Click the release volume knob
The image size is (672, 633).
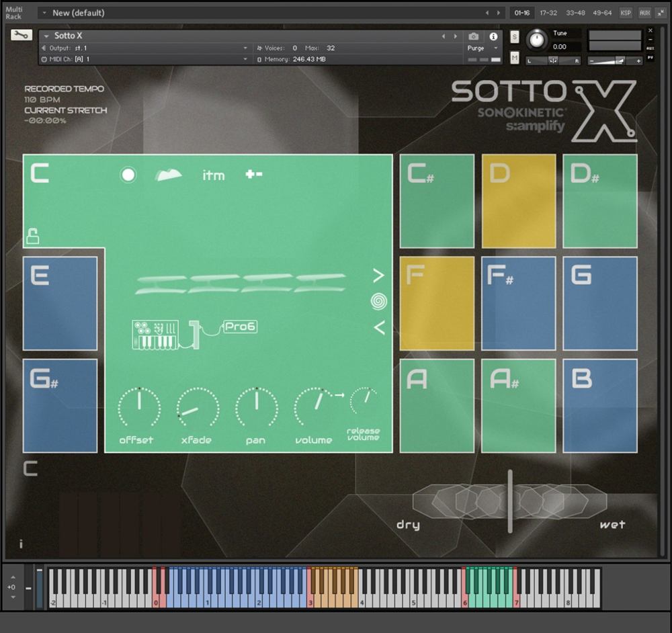364,400
